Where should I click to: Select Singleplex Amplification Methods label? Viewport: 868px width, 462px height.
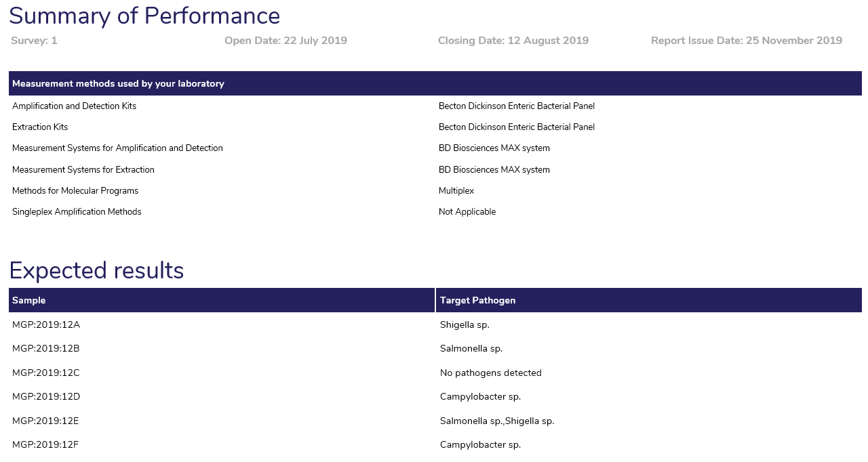point(77,212)
